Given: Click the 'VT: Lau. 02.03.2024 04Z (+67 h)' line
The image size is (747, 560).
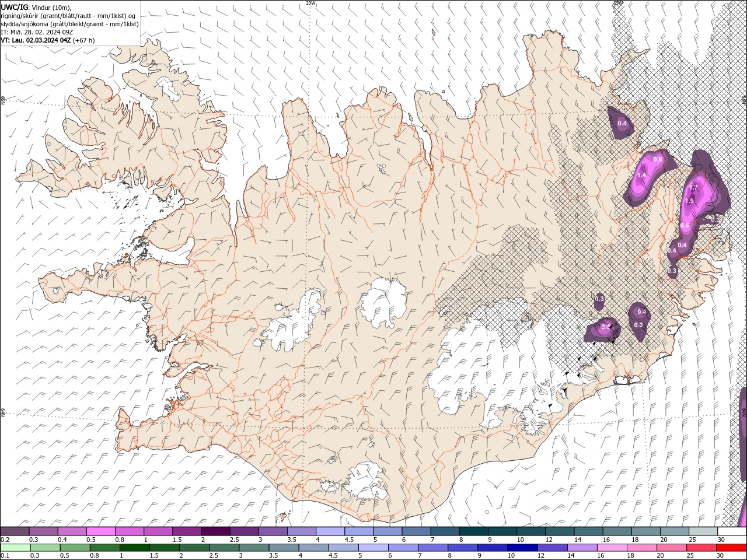Looking at the screenshot, I should 48,40.
